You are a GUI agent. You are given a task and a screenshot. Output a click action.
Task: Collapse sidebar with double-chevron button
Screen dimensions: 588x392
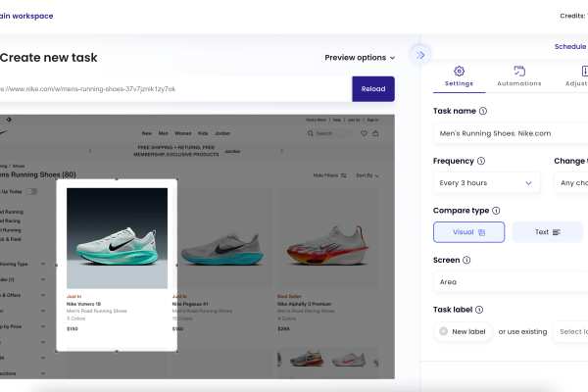pos(420,55)
